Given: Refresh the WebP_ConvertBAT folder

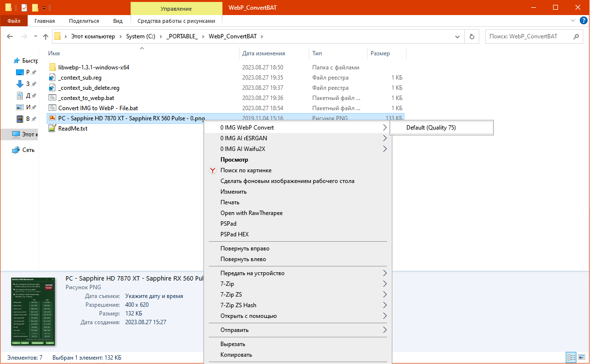Looking at the screenshot, I should (472, 36).
